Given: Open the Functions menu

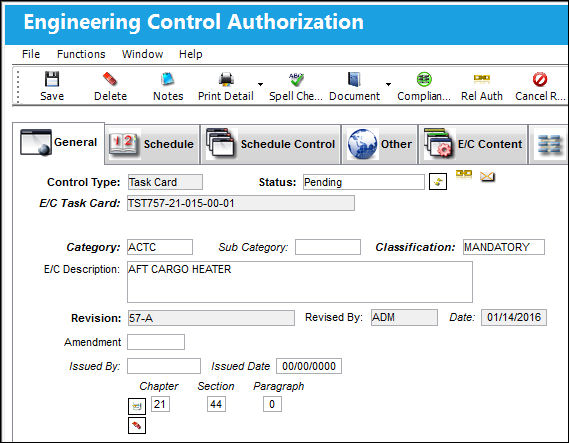Looking at the screenshot, I should click(x=81, y=54).
